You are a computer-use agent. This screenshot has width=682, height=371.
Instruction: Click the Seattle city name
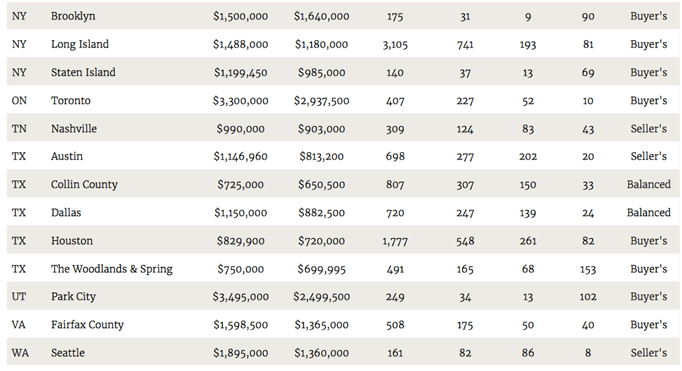pyautogui.click(x=68, y=353)
